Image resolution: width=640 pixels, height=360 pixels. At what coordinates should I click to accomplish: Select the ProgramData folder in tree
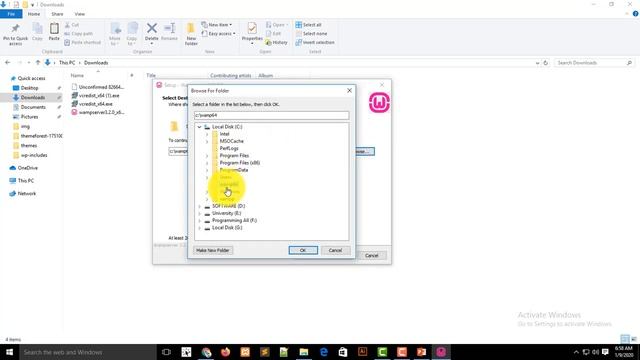pyautogui.click(x=233, y=170)
